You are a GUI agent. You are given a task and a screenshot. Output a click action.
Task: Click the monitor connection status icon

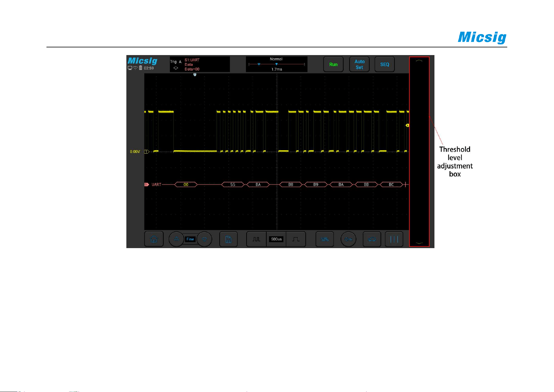click(x=130, y=68)
